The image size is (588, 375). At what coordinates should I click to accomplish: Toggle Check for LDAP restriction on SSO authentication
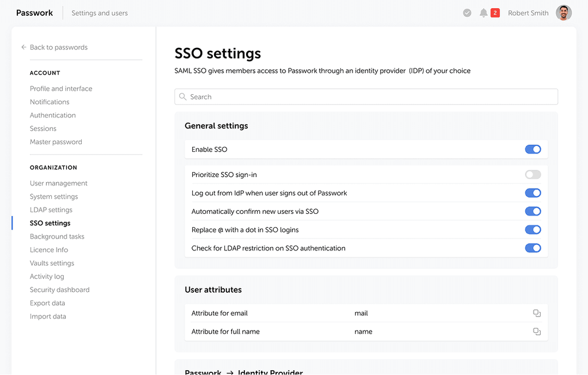tap(533, 248)
